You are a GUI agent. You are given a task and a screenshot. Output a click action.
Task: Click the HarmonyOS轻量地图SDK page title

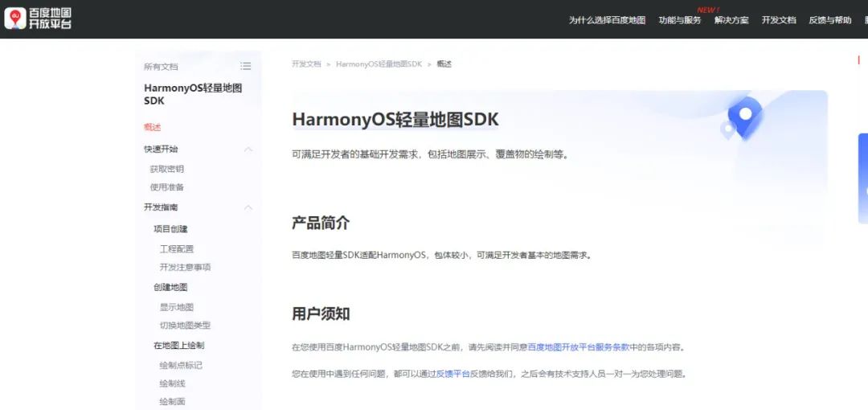(x=395, y=120)
